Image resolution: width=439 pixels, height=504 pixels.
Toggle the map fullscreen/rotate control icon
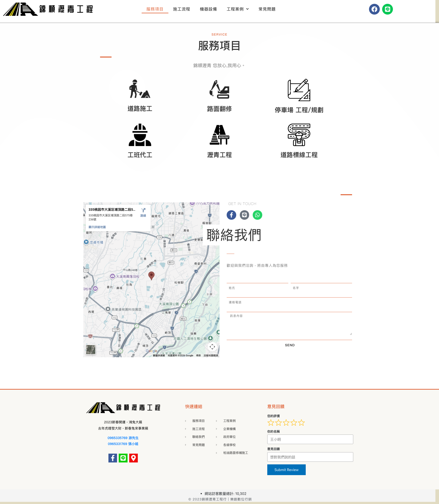(212, 346)
